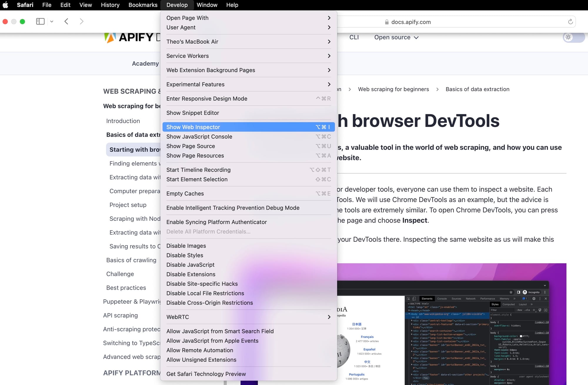Disable JavaScript via the Develop menu
Screen dimensions: 588x385
pyautogui.click(x=190, y=265)
